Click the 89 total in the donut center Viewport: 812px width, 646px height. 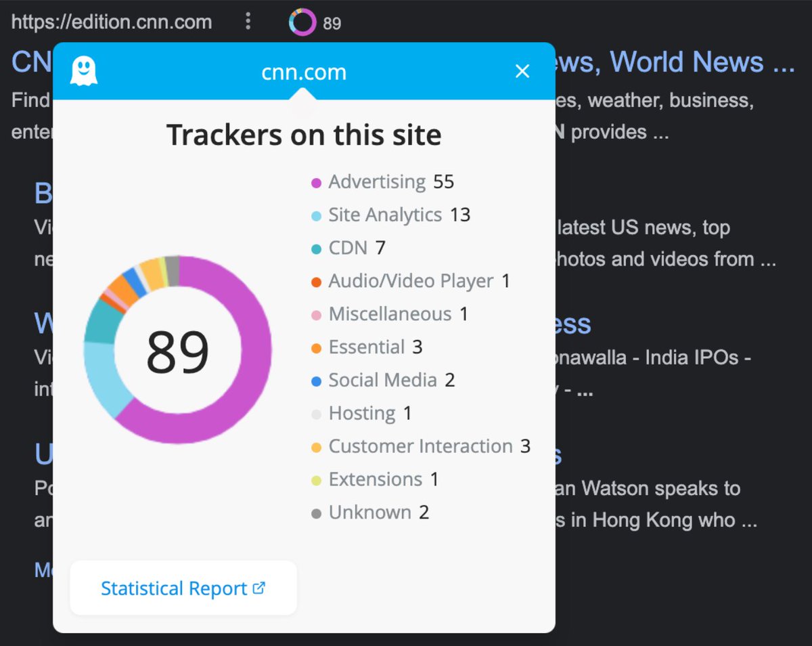(x=178, y=351)
